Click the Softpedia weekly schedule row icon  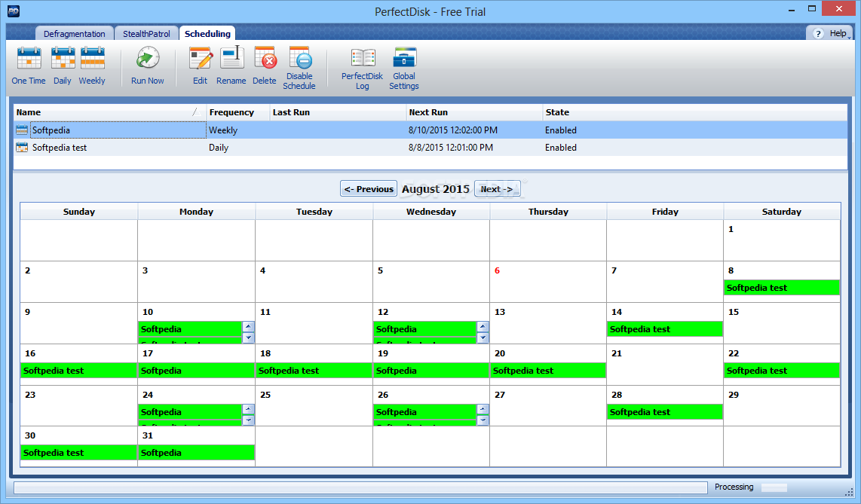pos(22,130)
